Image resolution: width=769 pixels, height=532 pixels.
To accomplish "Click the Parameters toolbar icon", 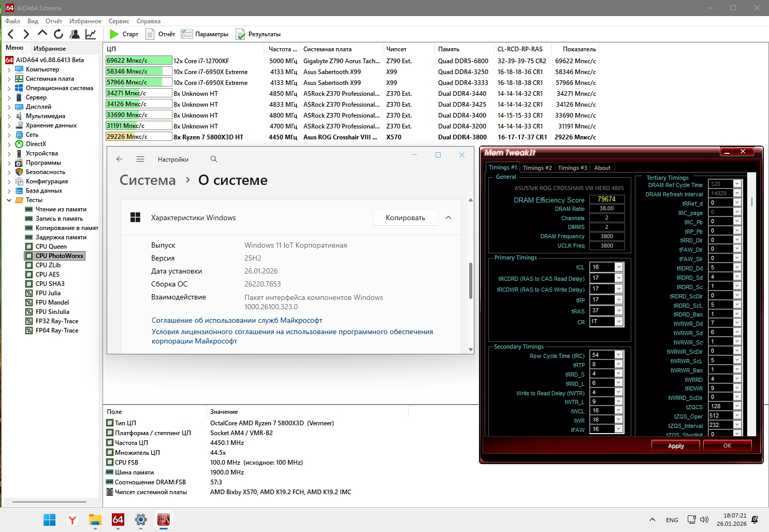I will click(187, 34).
